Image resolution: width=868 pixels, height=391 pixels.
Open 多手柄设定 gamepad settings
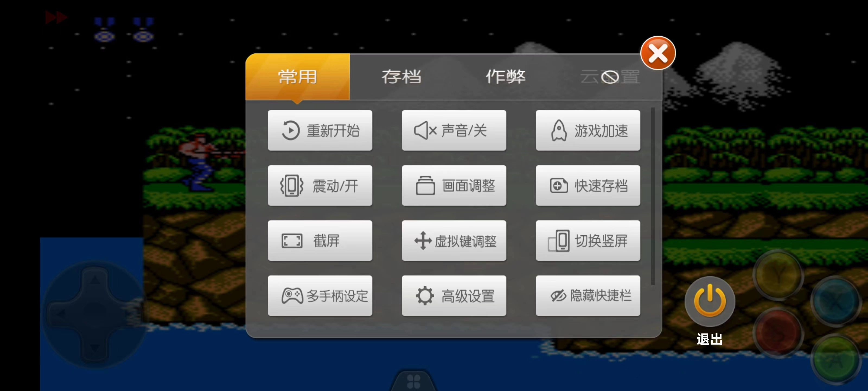[320, 295]
